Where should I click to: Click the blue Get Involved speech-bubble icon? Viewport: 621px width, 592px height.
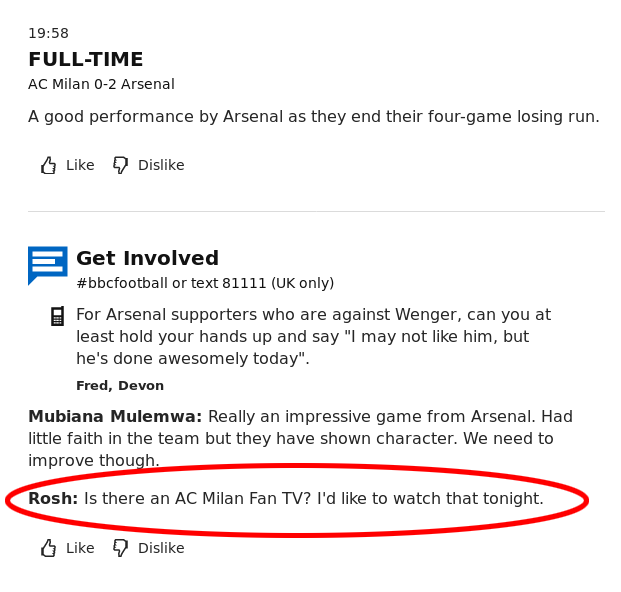tap(48, 265)
